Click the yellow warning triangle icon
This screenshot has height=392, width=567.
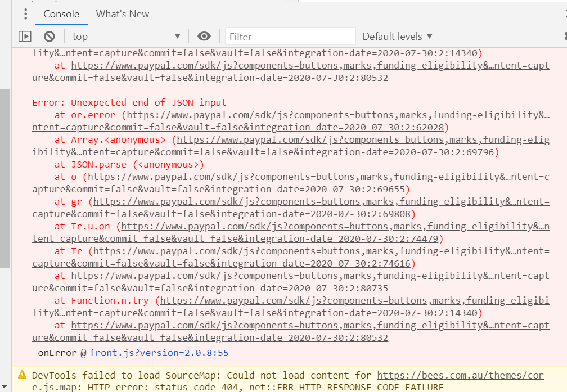click(22, 375)
